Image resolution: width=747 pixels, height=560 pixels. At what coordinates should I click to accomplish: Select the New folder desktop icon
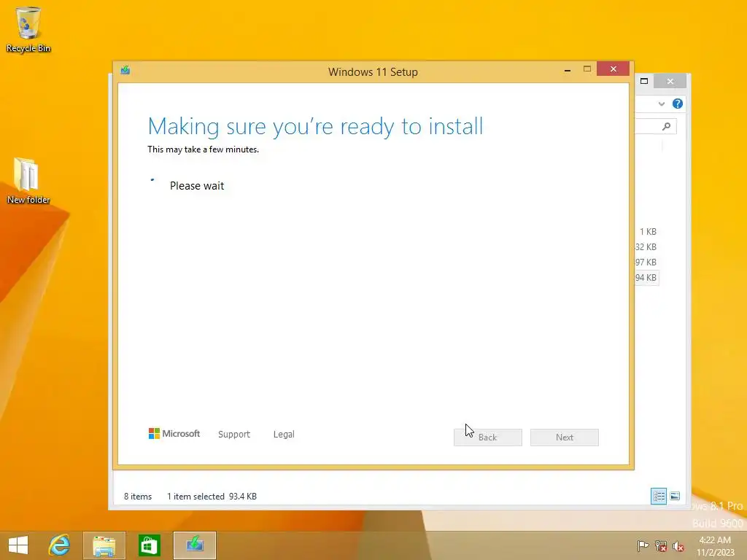28,181
